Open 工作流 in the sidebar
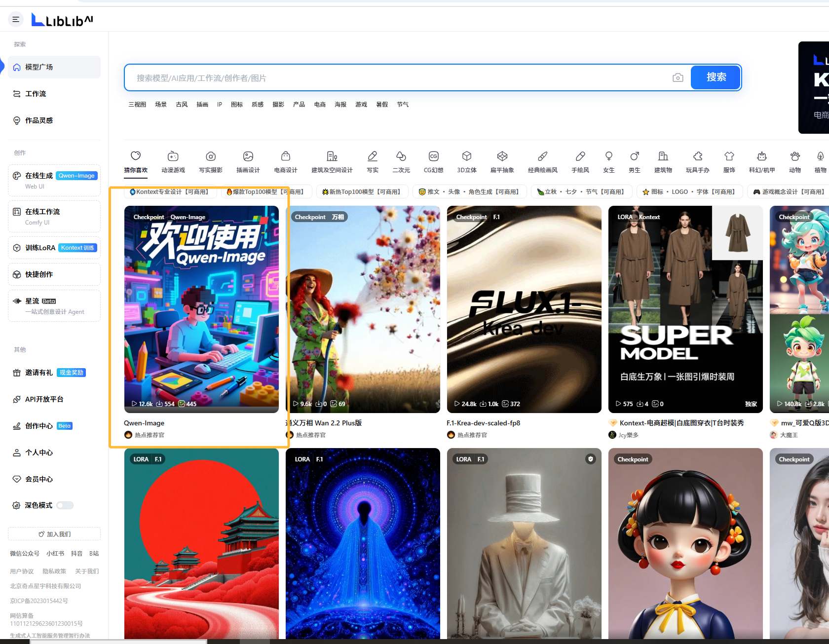 (x=36, y=94)
